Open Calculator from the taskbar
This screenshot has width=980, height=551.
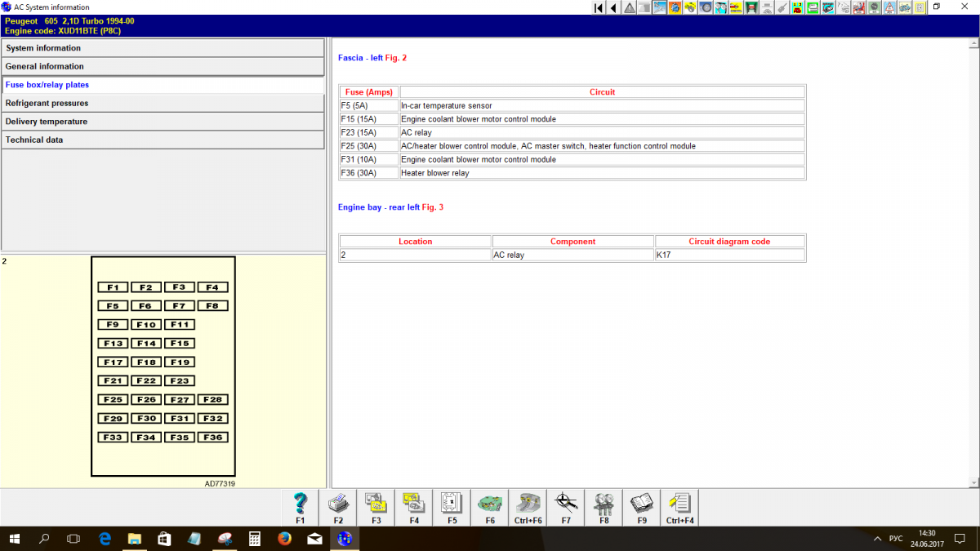(x=254, y=539)
